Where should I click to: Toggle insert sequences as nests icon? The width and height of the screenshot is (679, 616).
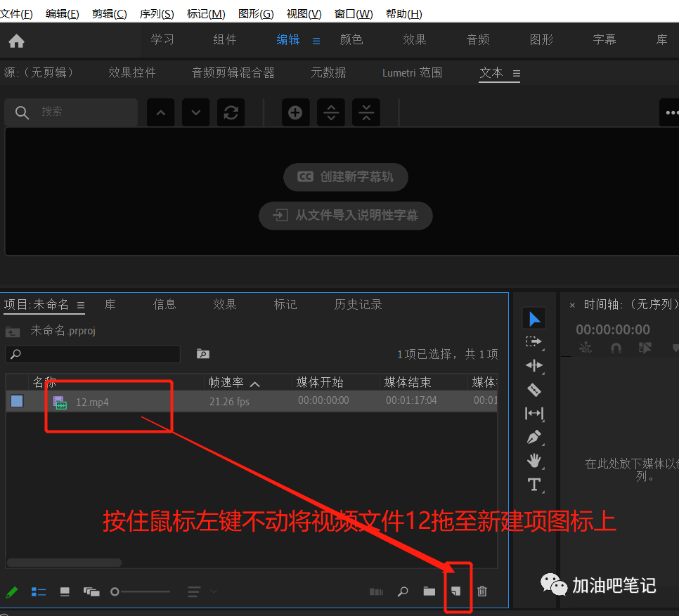(586, 348)
